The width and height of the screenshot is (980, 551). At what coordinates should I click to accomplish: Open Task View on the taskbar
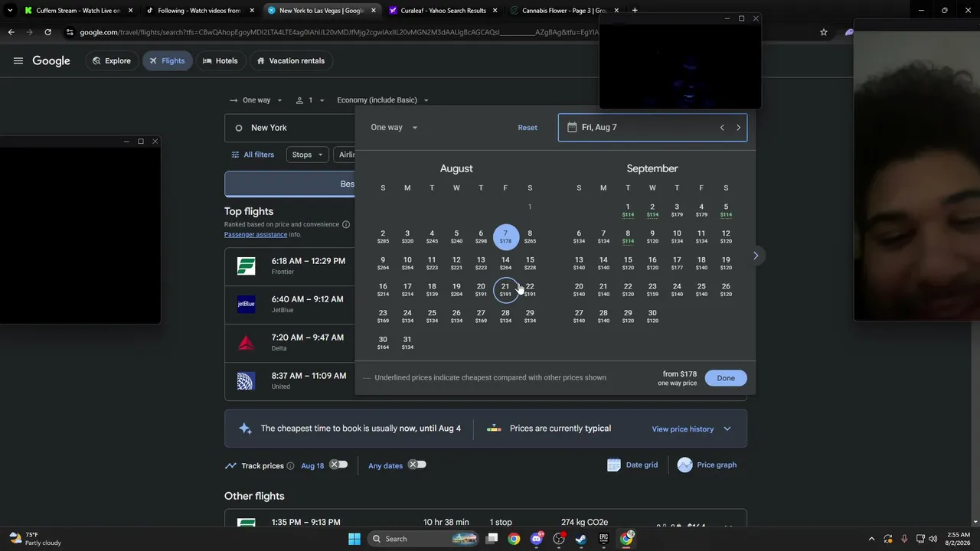pyautogui.click(x=492, y=539)
